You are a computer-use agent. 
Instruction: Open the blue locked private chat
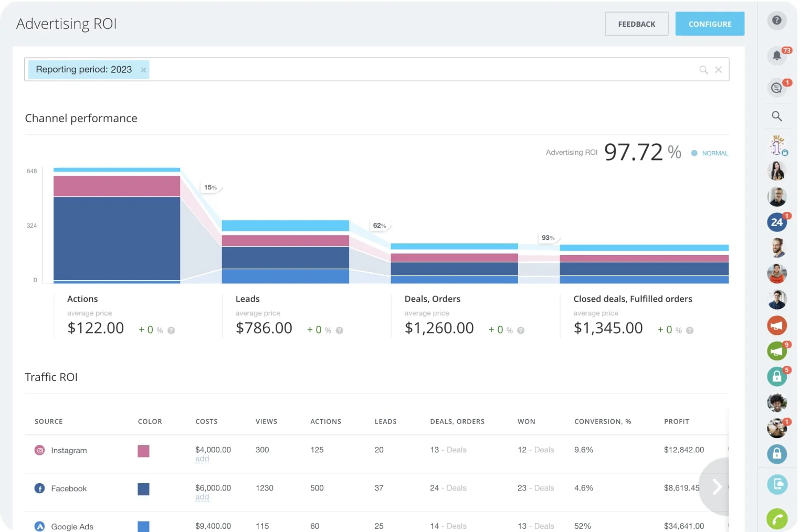click(777, 454)
